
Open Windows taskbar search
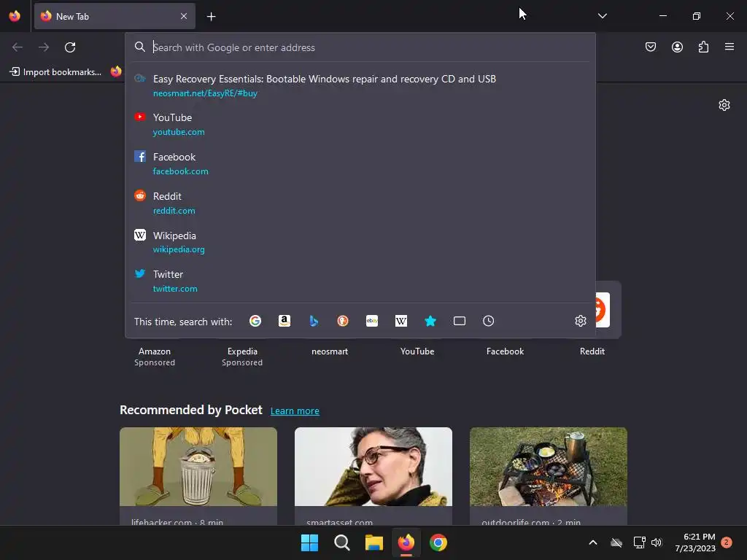342,542
